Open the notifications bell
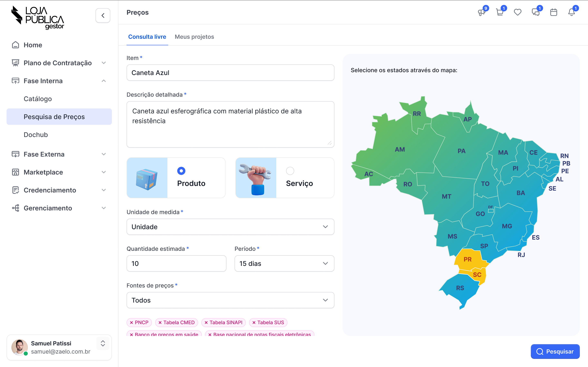Screen dimensions: 588x367 tap(571, 12)
